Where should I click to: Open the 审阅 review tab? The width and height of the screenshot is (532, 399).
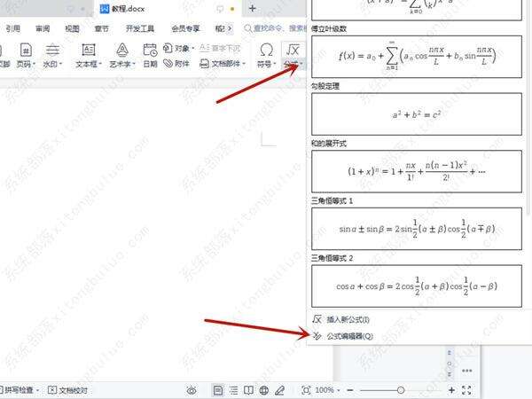tap(43, 28)
